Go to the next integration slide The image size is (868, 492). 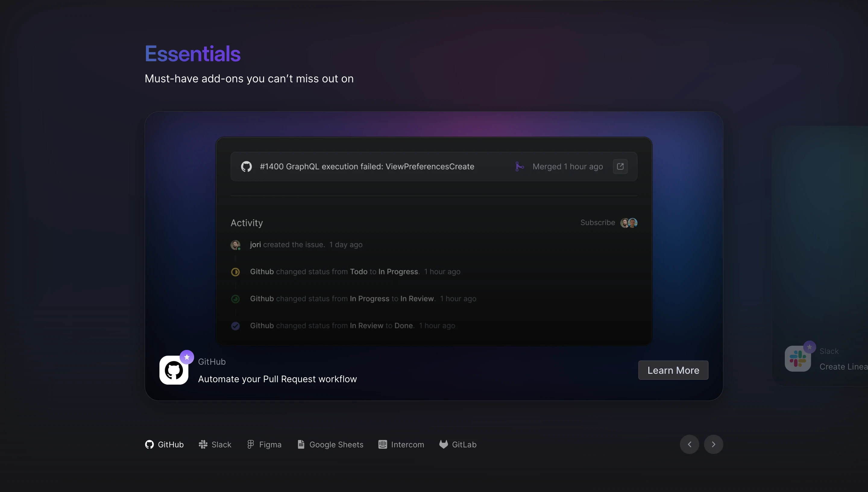[x=713, y=444]
